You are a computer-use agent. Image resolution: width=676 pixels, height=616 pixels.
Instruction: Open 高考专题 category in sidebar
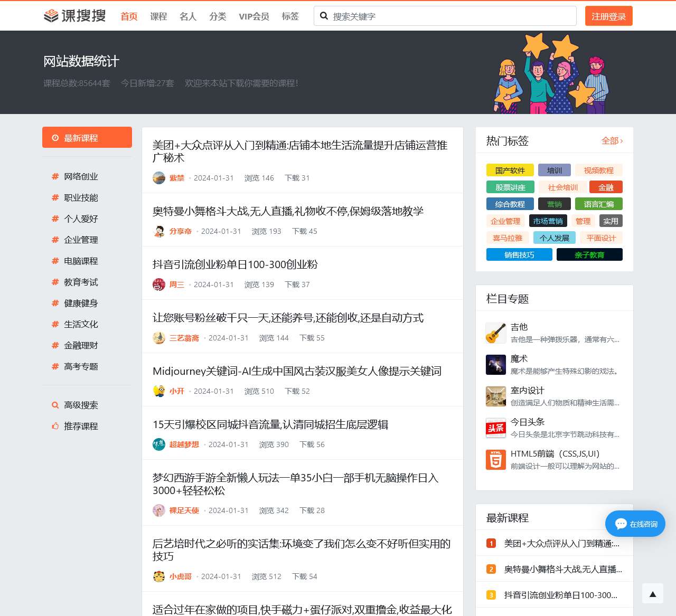pyautogui.click(x=81, y=366)
